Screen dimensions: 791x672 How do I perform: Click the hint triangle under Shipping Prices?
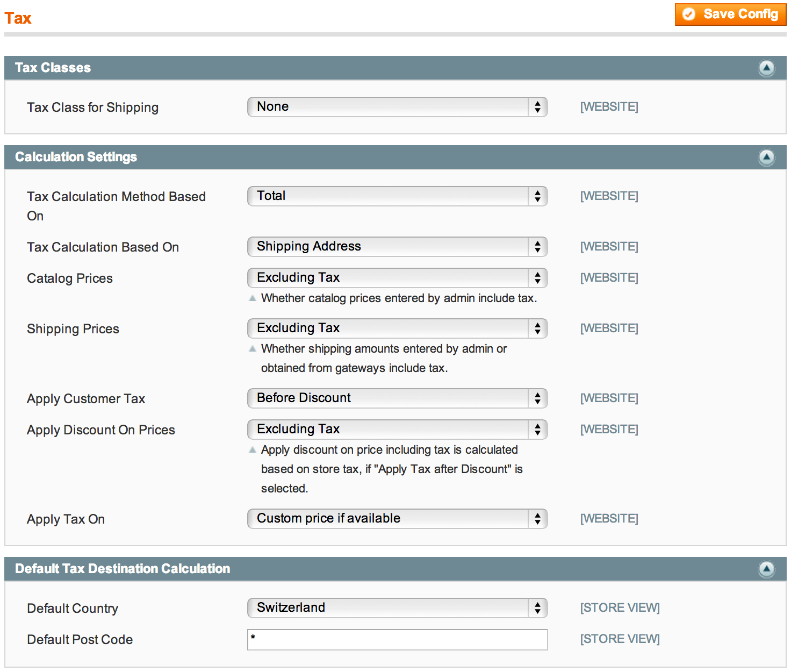coord(253,349)
